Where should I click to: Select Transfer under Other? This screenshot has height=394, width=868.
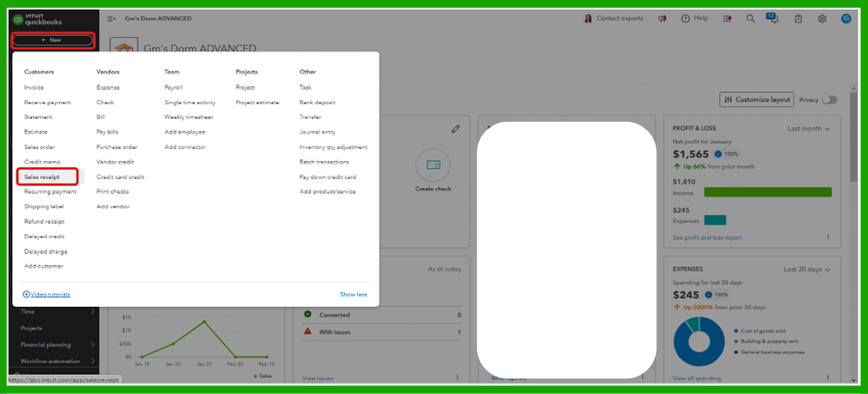tap(310, 117)
